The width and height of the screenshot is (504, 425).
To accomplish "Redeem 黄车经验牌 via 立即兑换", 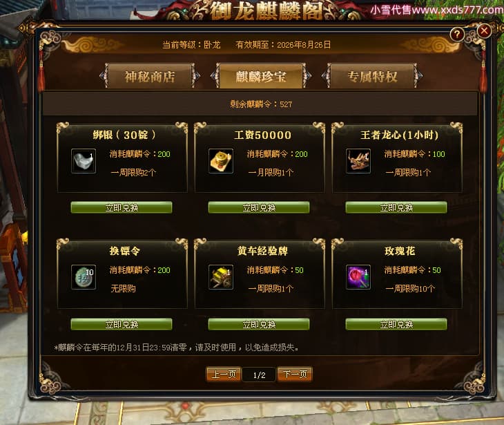I will pos(259,324).
